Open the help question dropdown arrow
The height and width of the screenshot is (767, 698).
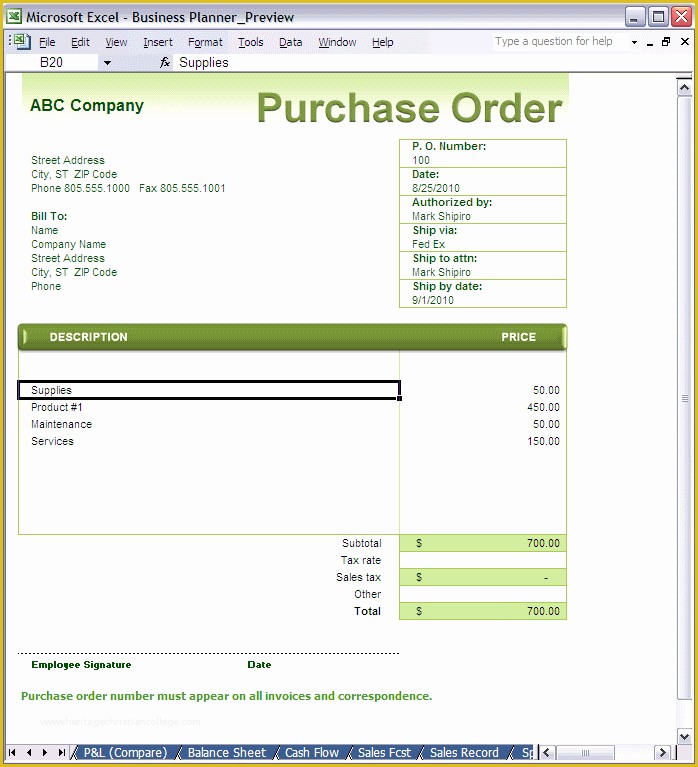pyautogui.click(x=634, y=42)
